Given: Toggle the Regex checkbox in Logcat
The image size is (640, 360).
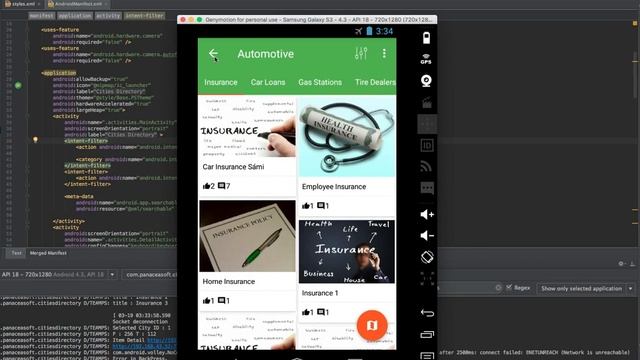Looking at the screenshot, I should pos(509,288).
